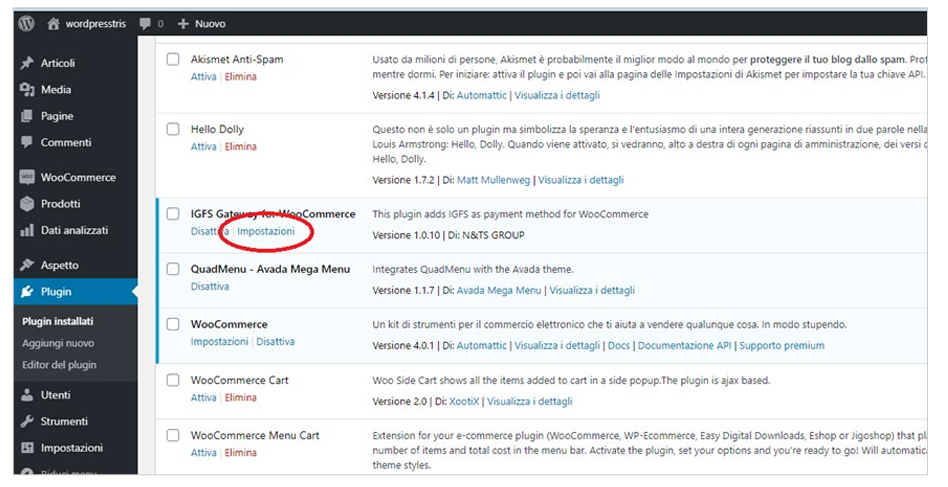
Task: Open the Docs link for WooCommerce
Action: click(x=618, y=346)
